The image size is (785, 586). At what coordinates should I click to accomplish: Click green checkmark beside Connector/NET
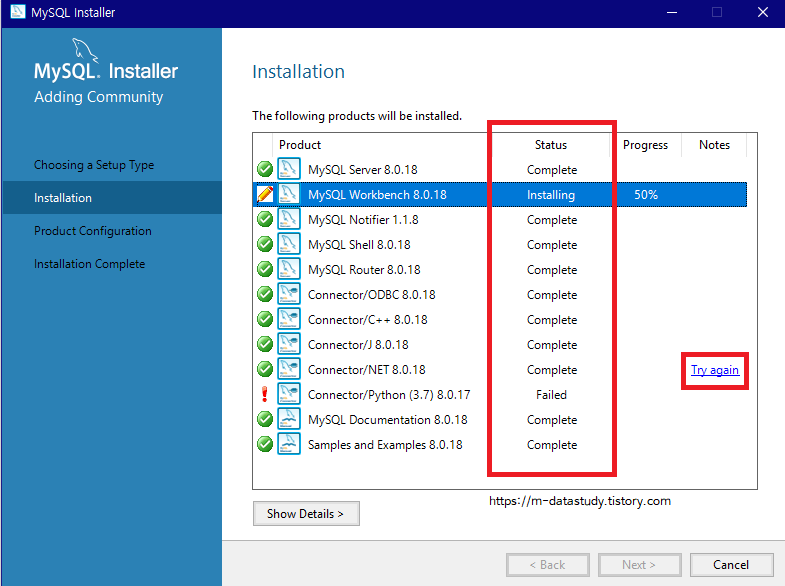[x=265, y=369]
